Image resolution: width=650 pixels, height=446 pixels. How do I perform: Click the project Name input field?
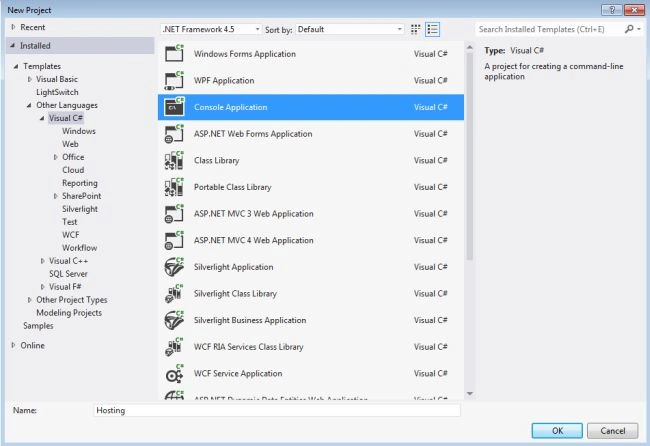pyautogui.click(x=276, y=410)
